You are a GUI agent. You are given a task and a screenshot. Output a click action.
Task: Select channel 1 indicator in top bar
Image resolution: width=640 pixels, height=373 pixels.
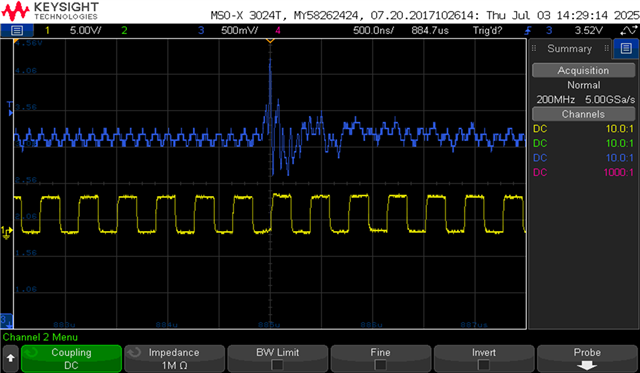tap(47, 31)
